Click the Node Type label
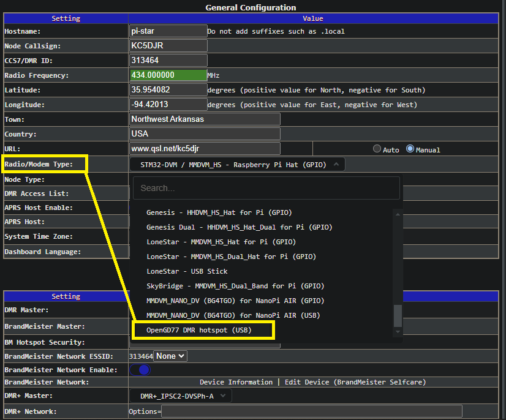 pos(25,179)
